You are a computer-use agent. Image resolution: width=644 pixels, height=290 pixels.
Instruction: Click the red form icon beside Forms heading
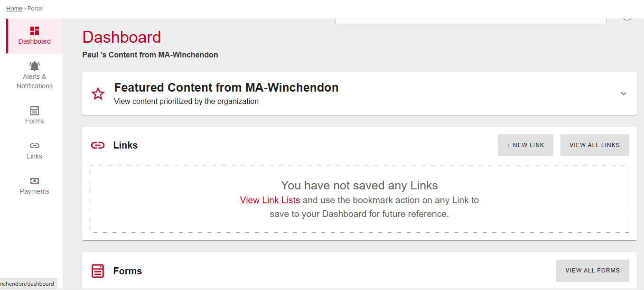click(98, 271)
